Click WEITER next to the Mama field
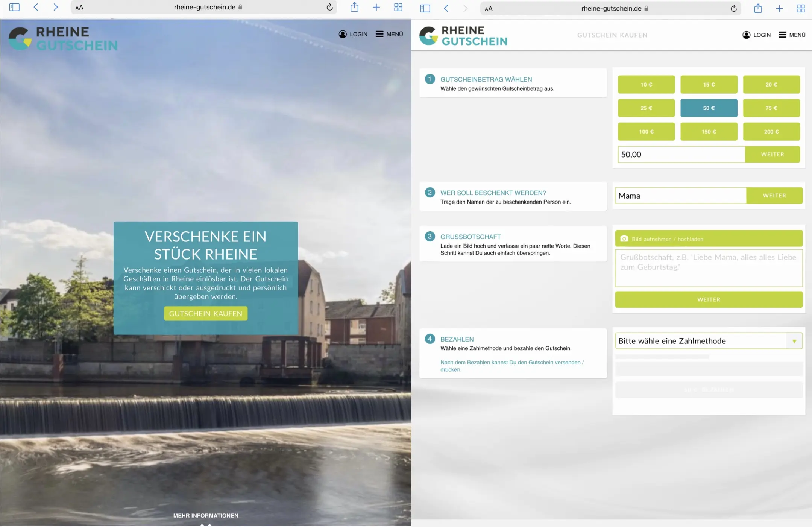 (774, 196)
